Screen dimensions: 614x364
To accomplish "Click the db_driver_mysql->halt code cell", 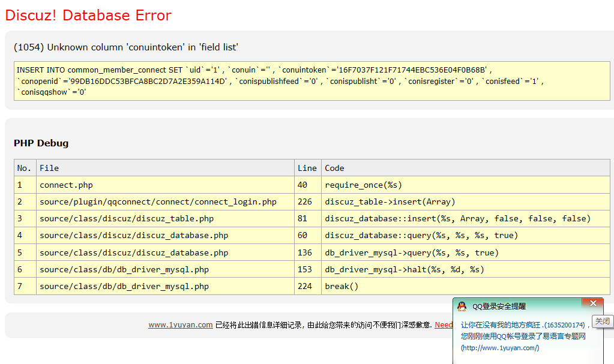I will [x=404, y=270].
